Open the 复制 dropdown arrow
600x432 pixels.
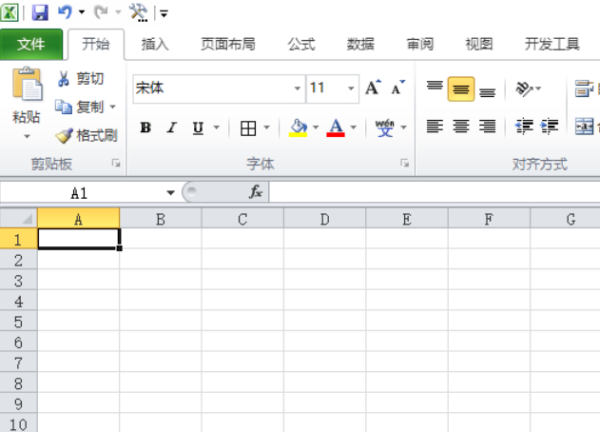point(112,107)
